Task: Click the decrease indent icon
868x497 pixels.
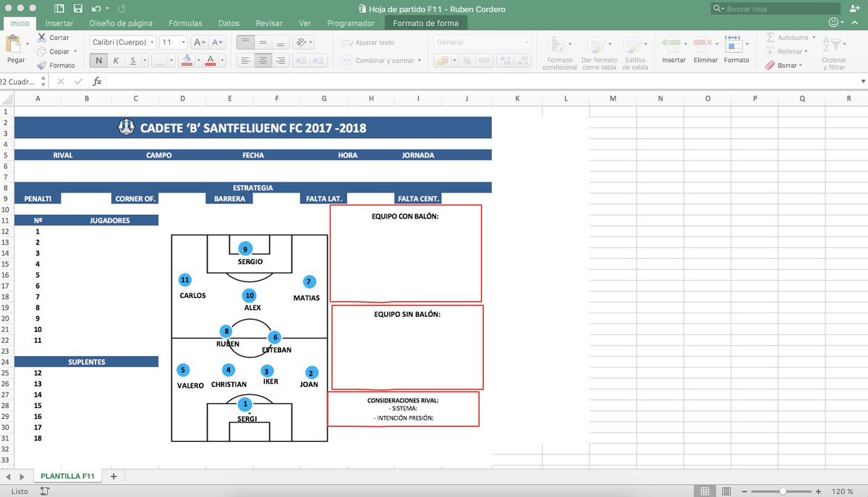Action: (299, 60)
